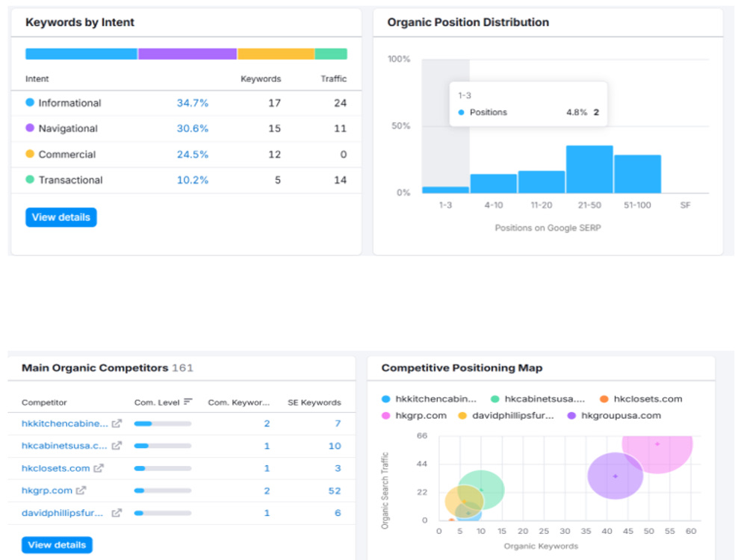The height and width of the screenshot is (560, 747).
Task: Open external link icon beside hkclosets.com
Action: [99, 468]
